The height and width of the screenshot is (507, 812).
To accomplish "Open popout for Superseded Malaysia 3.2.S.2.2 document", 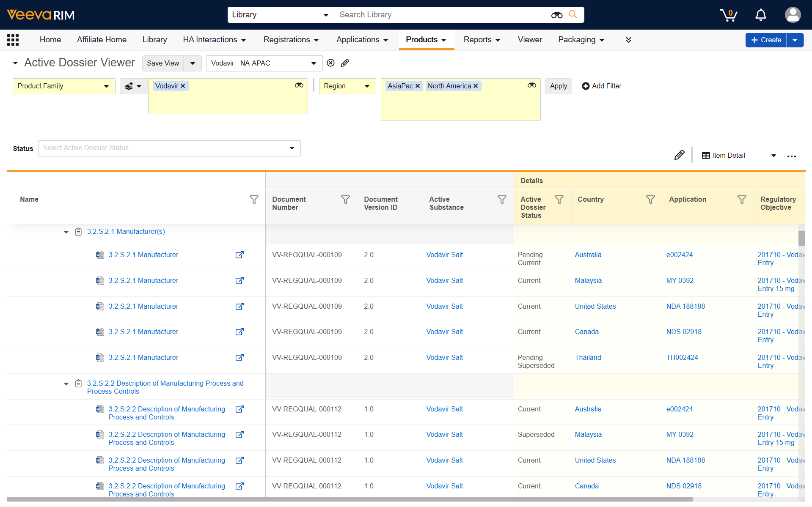I will [239, 435].
